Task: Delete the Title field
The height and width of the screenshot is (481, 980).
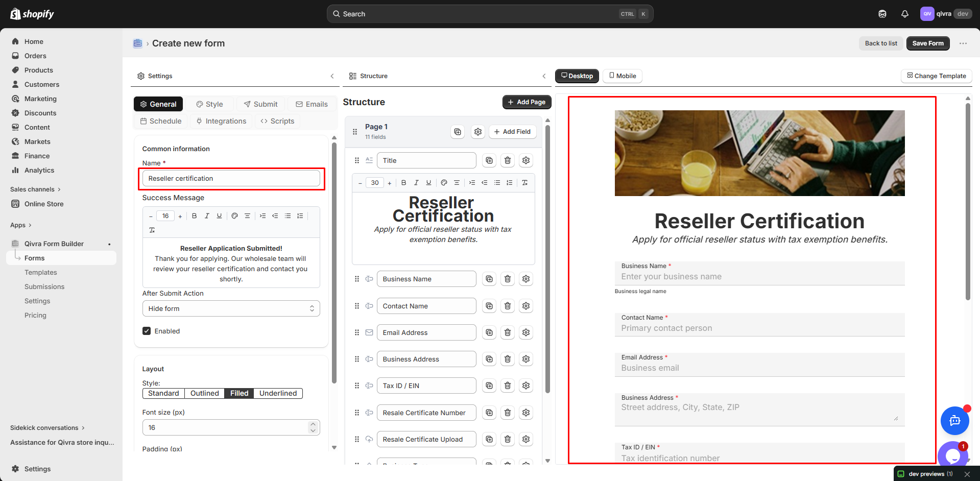Action: pos(508,160)
